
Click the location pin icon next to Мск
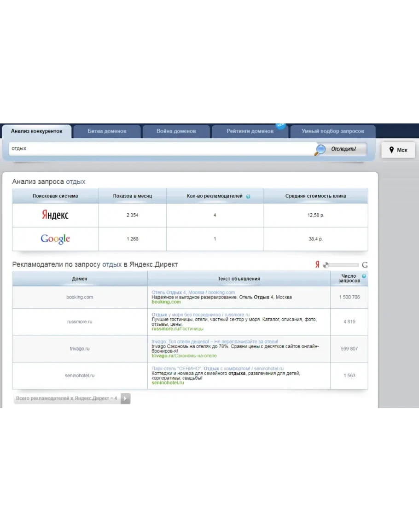[391, 150]
